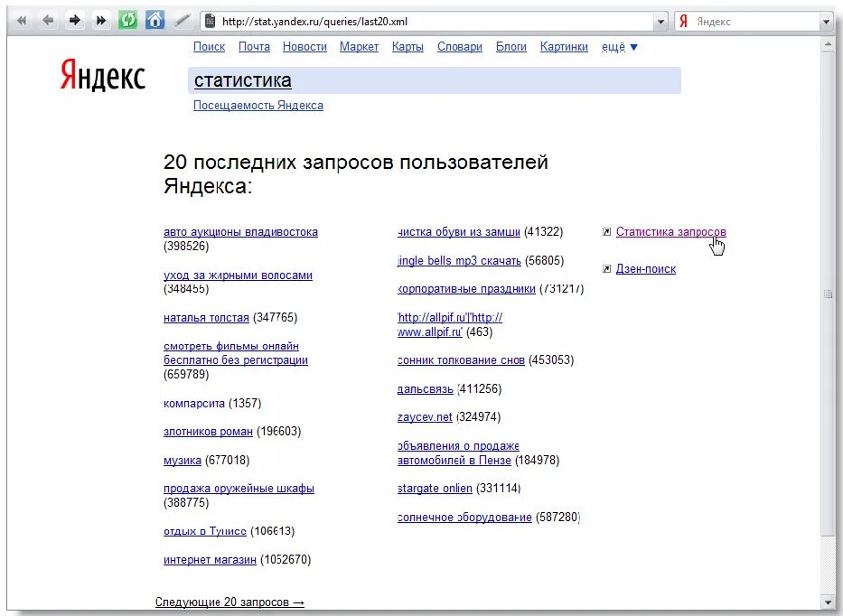Click the Яндекс browser search field
The width and height of the screenshot is (843, 616).
(x=755, y=22)
